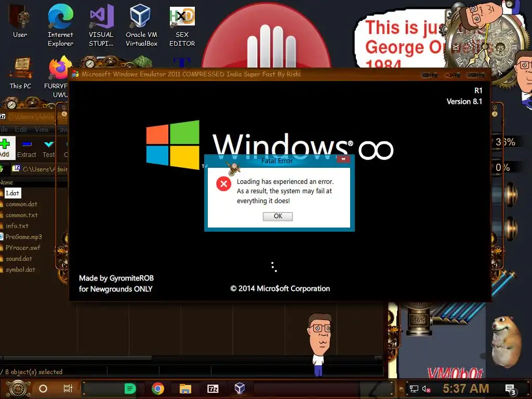Click the Test button in 7-Zip toolbar
This screenshot has height=399, width=532.
click(48, 149)
